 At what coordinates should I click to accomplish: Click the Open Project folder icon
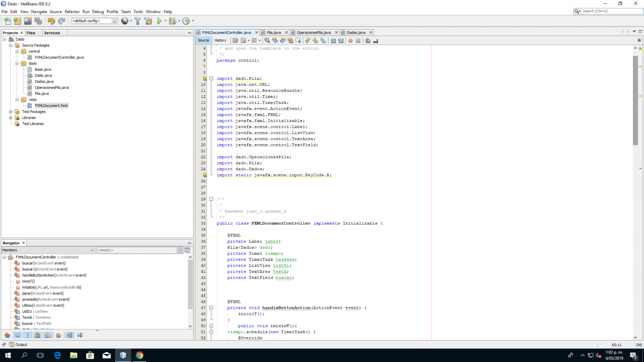pos(28,21)
